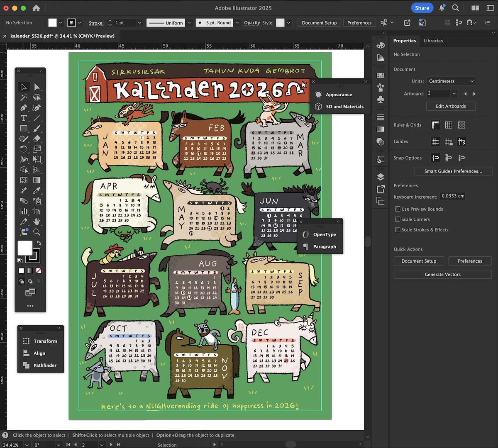Select the Selection tool arrow
Image resolution: width=498 pixels, height=448 pixels.
click(24, 87)
